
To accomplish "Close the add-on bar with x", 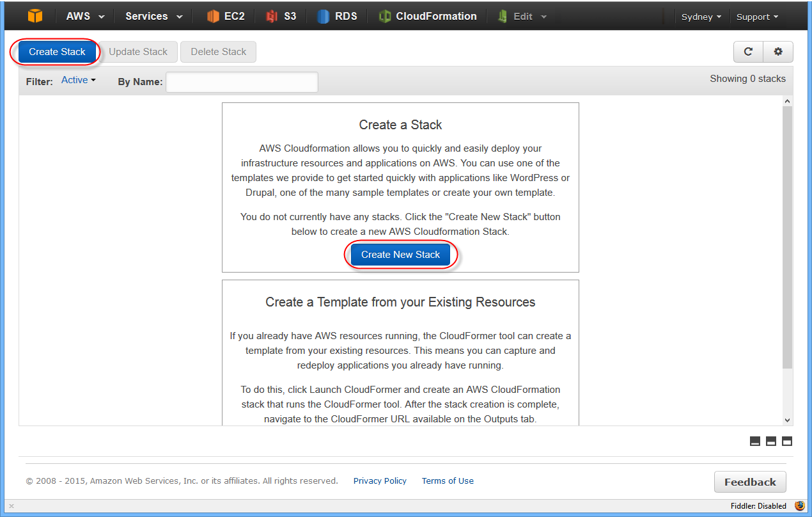I will point(11,506).
